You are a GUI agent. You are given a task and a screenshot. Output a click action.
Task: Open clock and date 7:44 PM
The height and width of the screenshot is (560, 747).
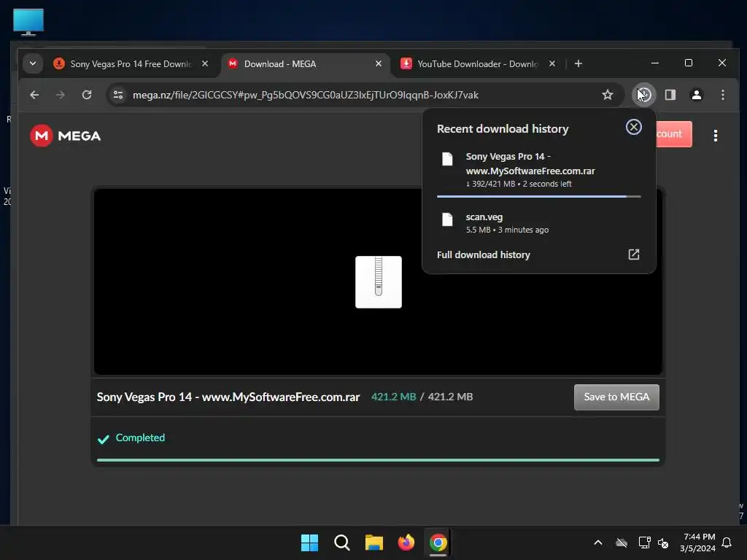click(698, 542)
